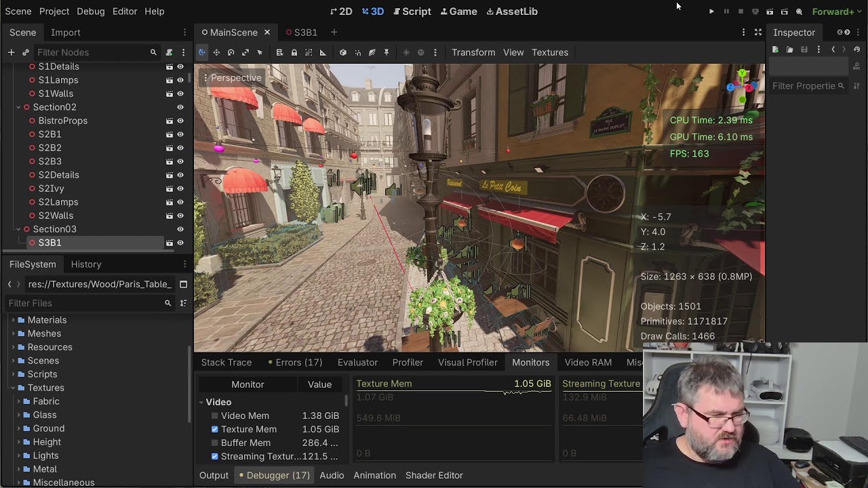Open the Errors (17) debugger tab
The height and width of the screenshot is (488, 868).
295,363
